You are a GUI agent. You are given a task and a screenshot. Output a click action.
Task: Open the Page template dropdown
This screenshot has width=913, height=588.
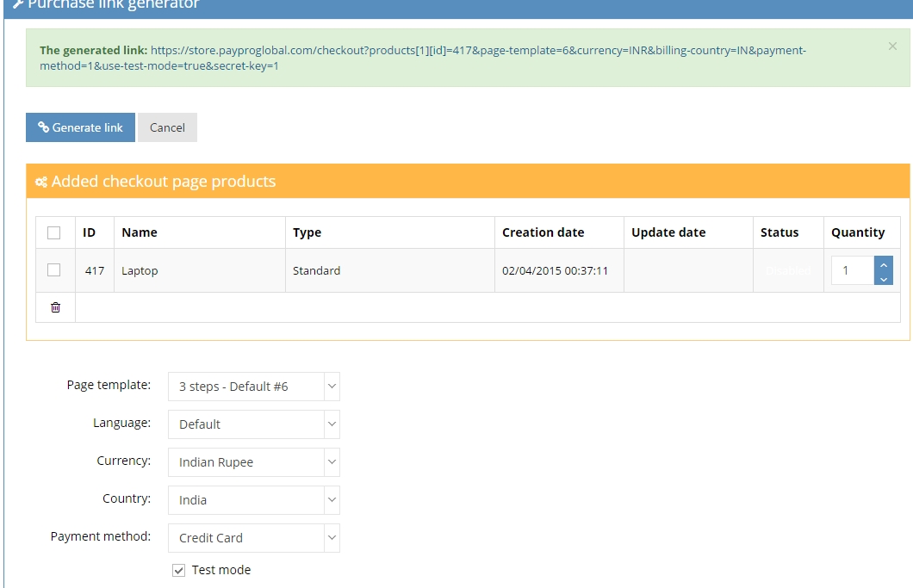click(x=254, y=387)
